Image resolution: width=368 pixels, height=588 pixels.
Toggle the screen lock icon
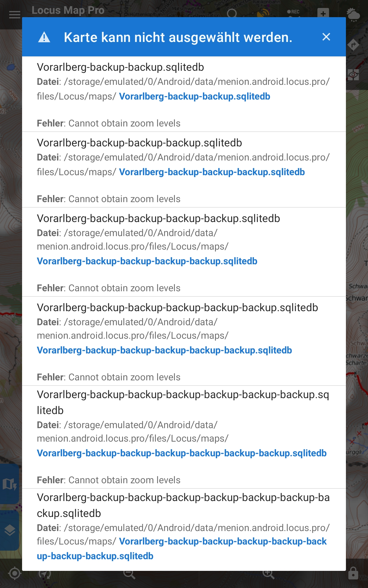coord(353,574)
